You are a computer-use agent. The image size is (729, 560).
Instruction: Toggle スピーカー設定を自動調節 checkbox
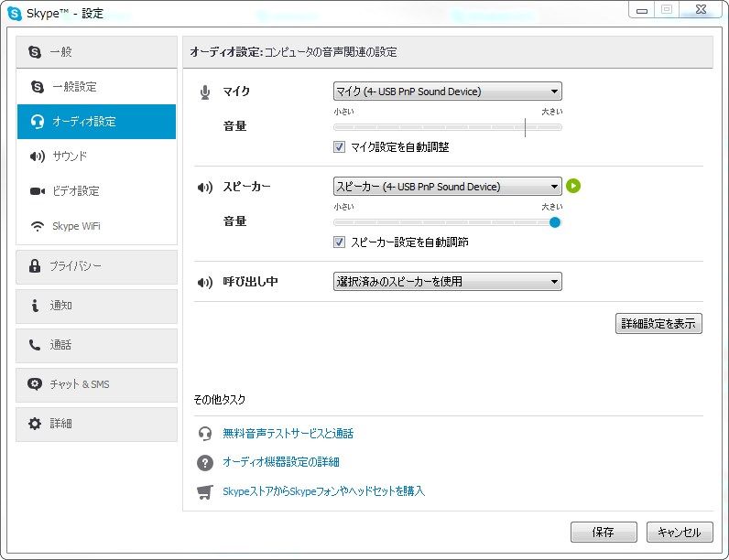tap(340, 242)
